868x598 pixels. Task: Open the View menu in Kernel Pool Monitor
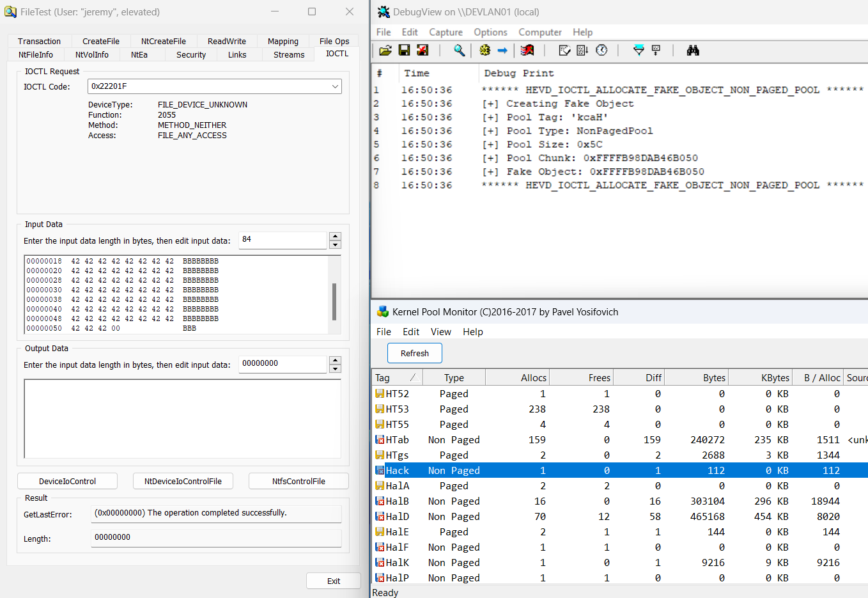[x=441, y=331]
